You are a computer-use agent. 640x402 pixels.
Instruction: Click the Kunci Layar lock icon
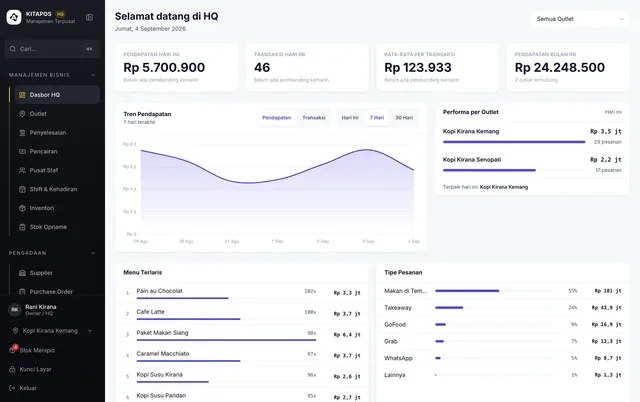(x=12, y=369)
